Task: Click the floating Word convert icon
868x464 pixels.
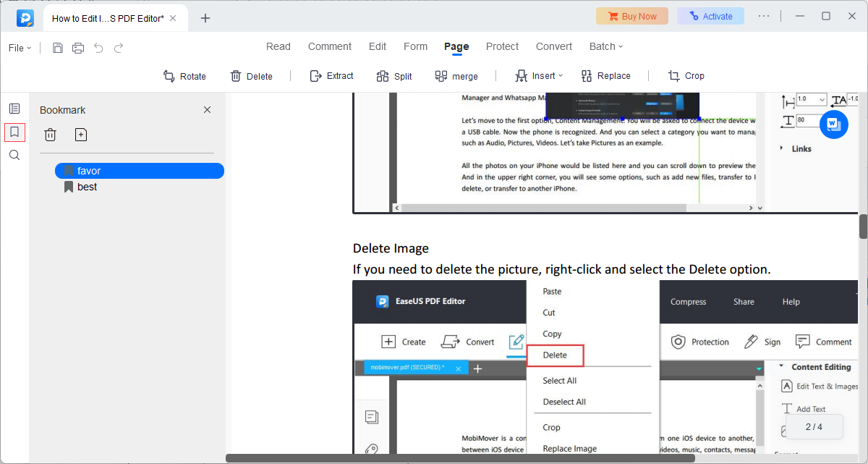Action: point(833,125)
